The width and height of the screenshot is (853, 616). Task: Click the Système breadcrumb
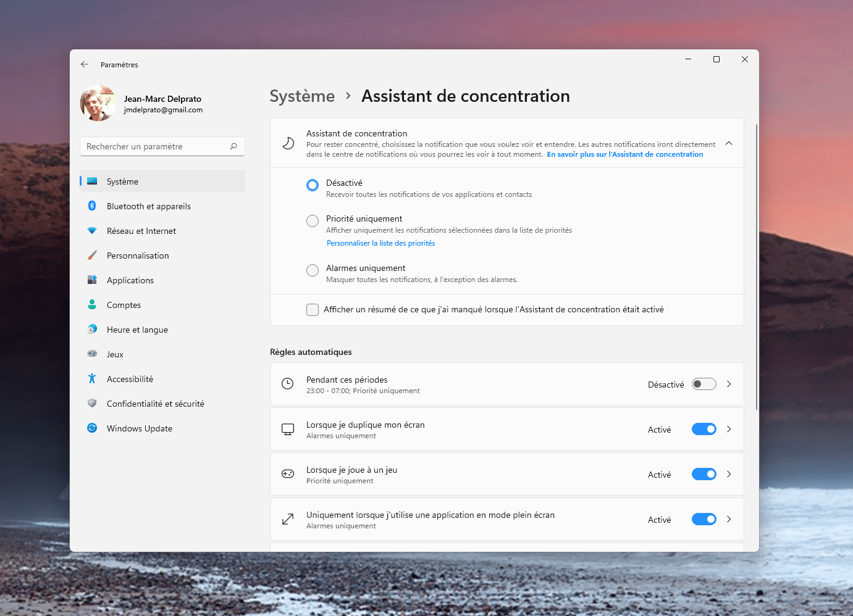pos(302,96)
